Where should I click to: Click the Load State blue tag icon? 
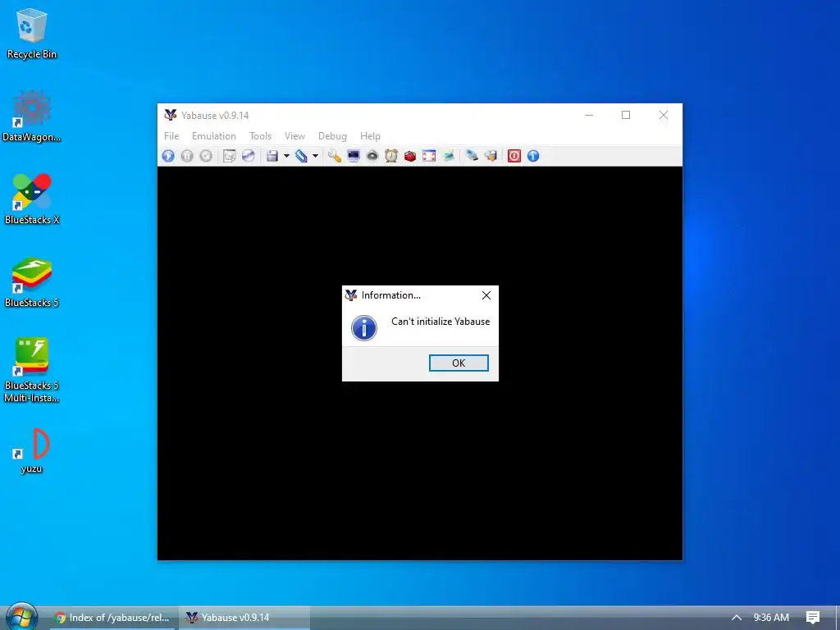(x=301, y=156)
